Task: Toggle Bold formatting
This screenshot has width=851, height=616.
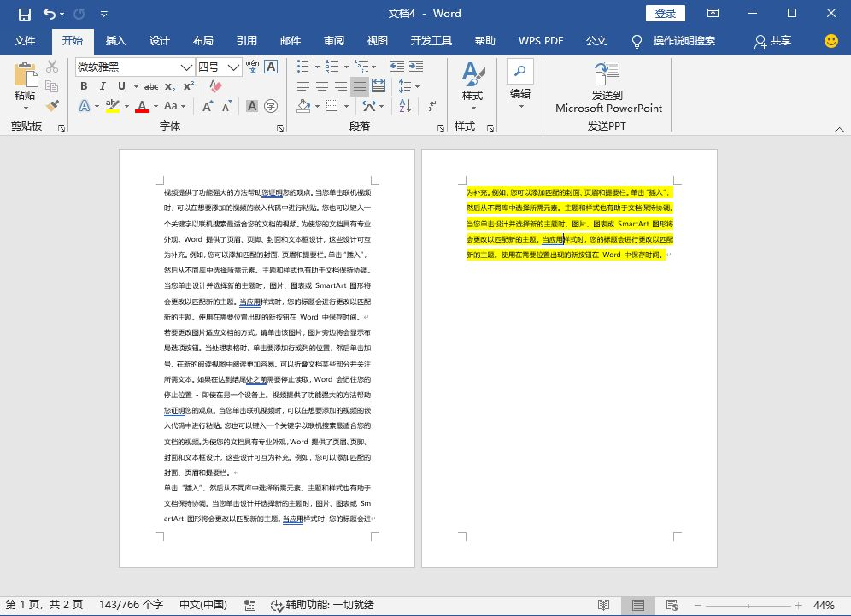Action: coord(84,86)
